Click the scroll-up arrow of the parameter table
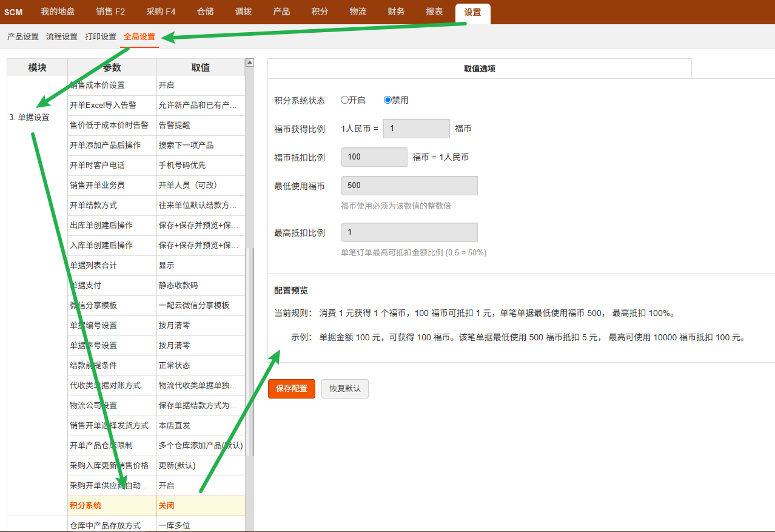775x532 pixels. point(249,62)
